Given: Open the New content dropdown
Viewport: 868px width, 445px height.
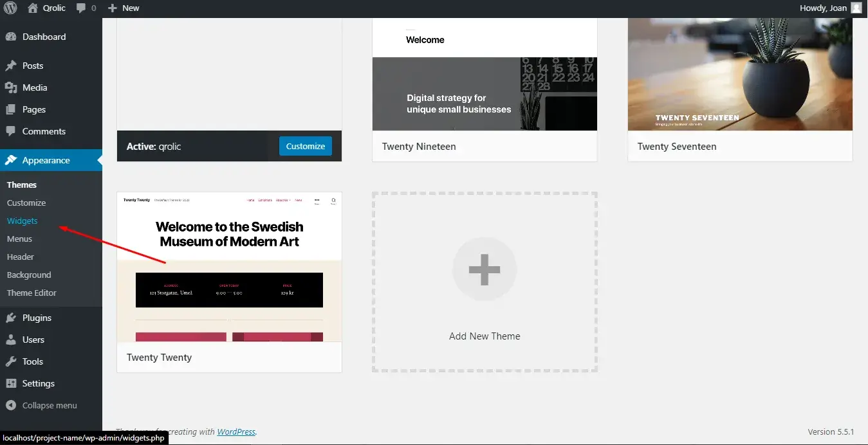Looking at the screenshot, I should coord(124,8).
